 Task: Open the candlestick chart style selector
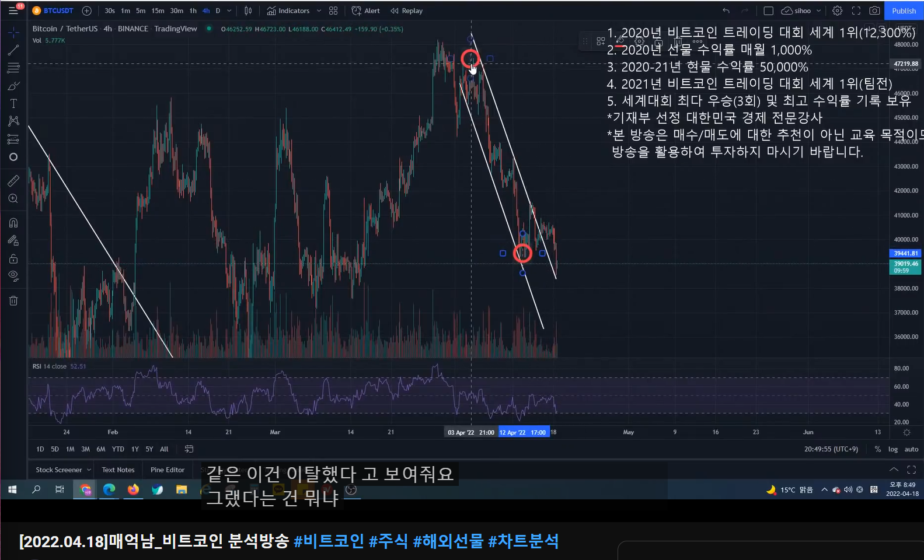point(248,10)
